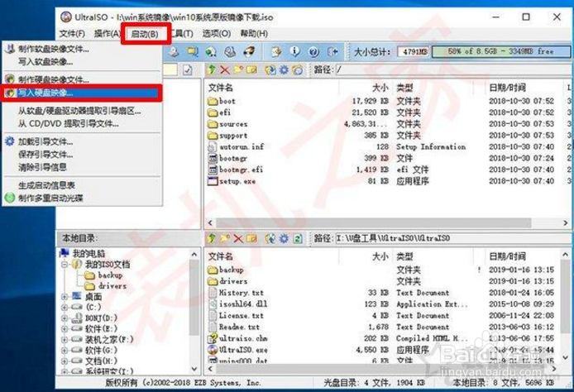Open the 帮助(H) menu
Image resolution: width=574 pixels, height=392 pixels.
pos(254,34)
